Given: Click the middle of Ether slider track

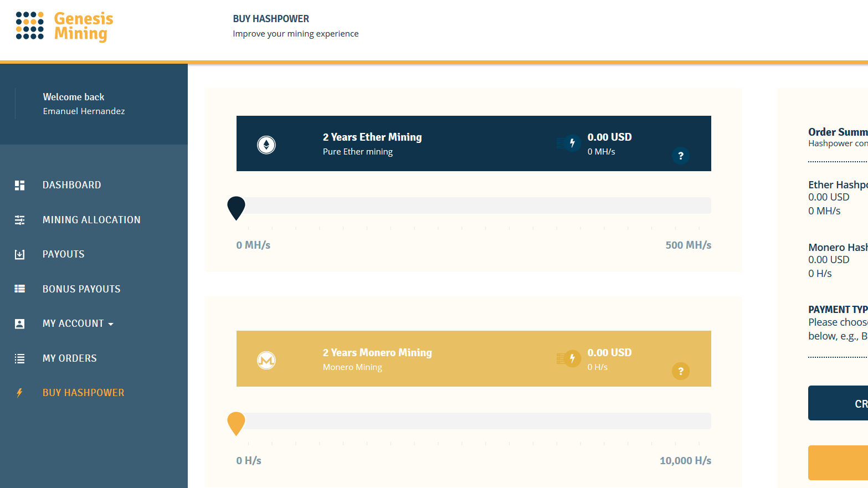Looking at the screenshot, I should point(474,206).
